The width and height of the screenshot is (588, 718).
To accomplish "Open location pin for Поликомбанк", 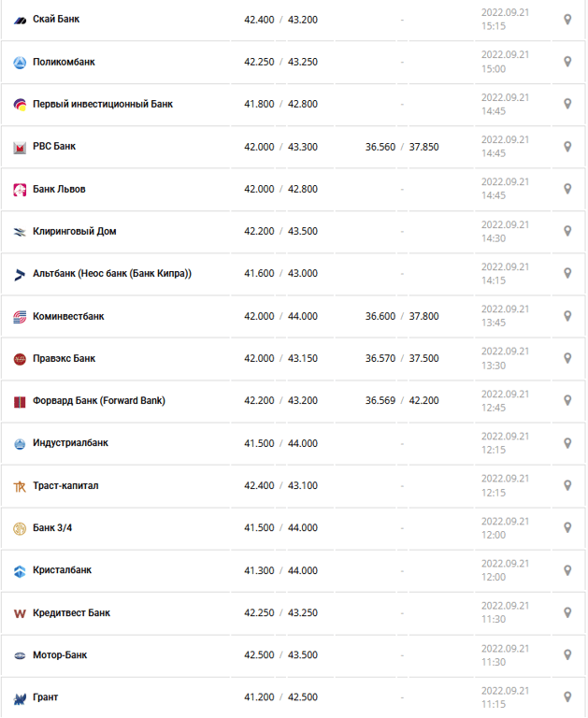I will click(x=567, y=62).
